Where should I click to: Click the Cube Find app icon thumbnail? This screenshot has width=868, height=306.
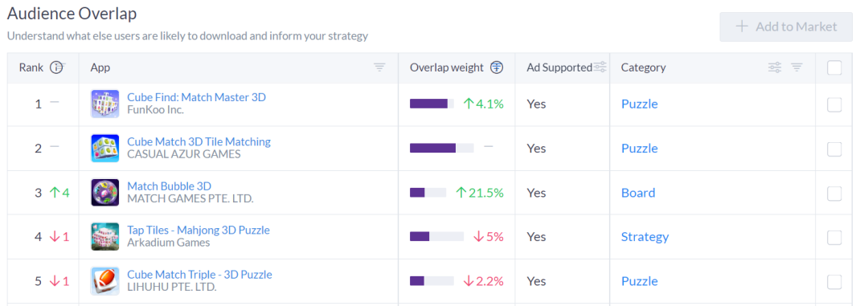pos(104,104)
